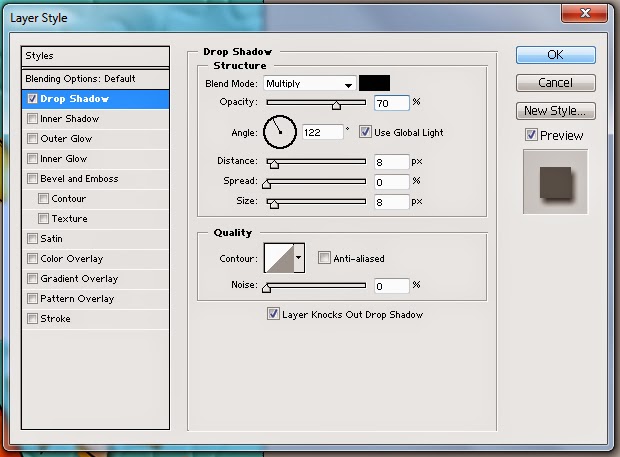
Task: Enable the Bevel and Emboss checkbox
Action: [x=32, y=179]
